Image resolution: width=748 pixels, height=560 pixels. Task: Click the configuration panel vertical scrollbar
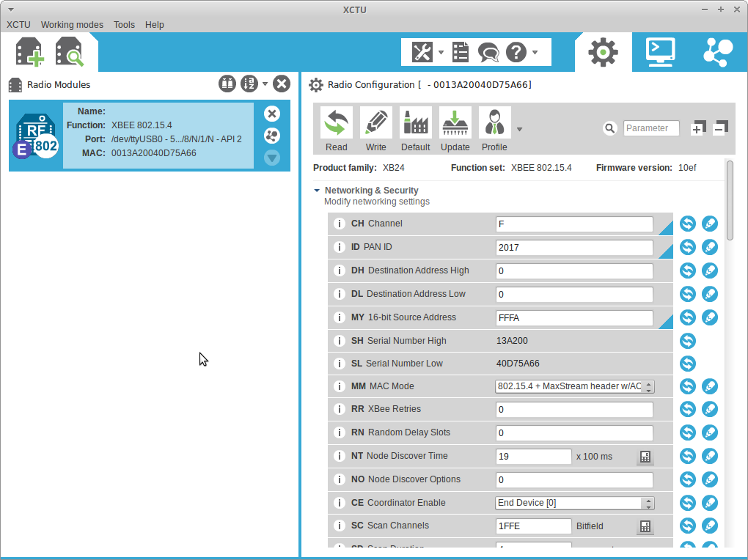[x=730, y=200]
